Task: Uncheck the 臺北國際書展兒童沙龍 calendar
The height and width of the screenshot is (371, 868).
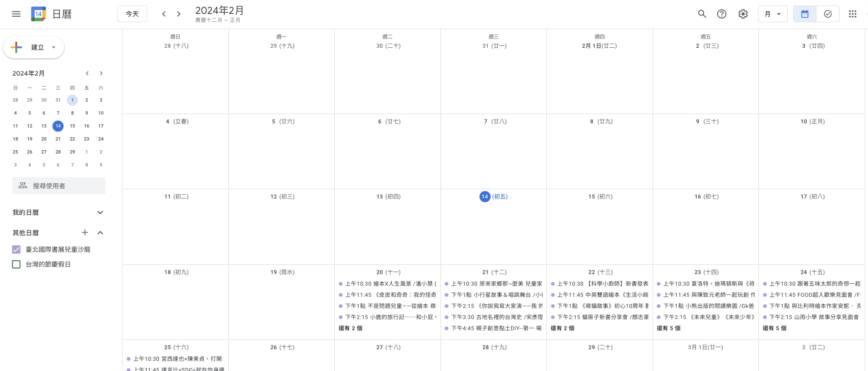Action: tap(16, 249)
